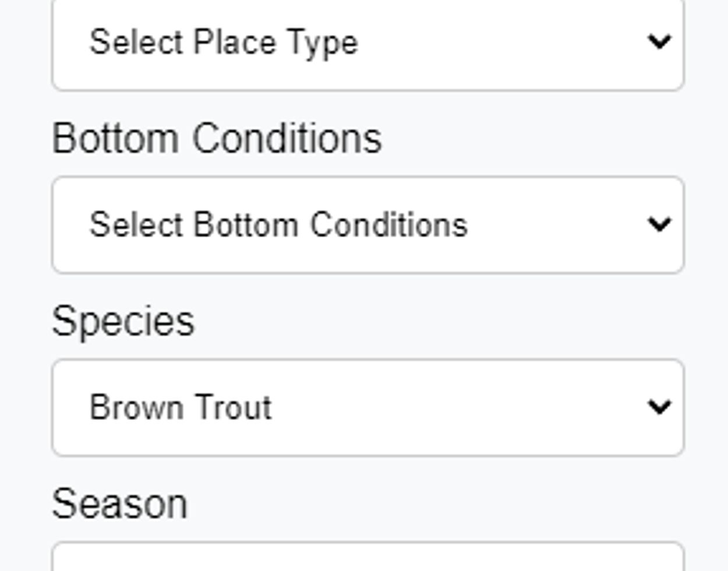Viewport: 728px width, 571px height.
Task: Open the Select Bottom Conditions dropdown
Action: (367, 225)
